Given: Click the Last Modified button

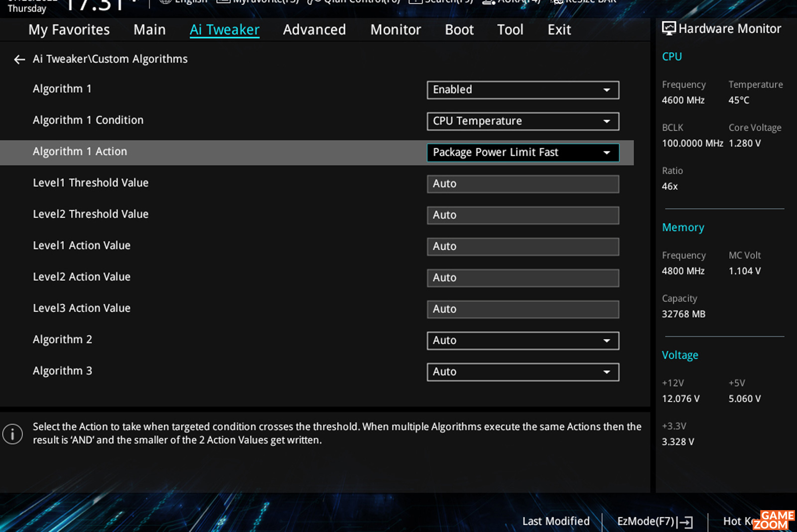Looking at the screenshot, I should [556, 521].
